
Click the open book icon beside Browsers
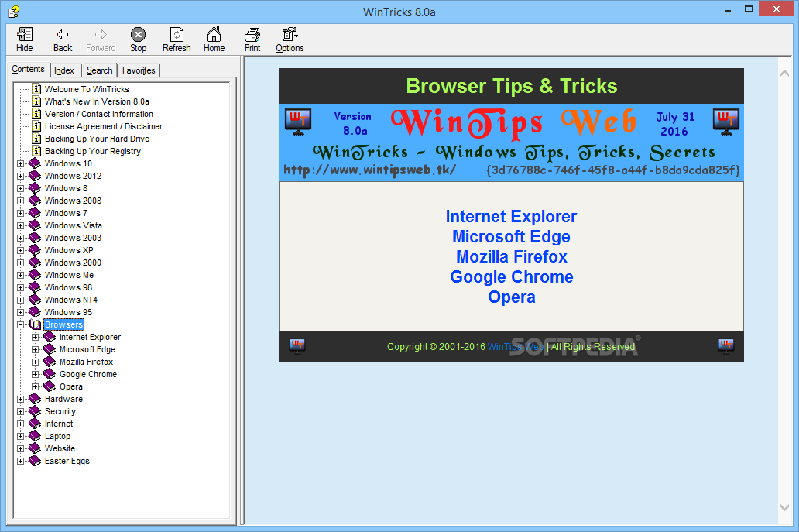[35, 324]
